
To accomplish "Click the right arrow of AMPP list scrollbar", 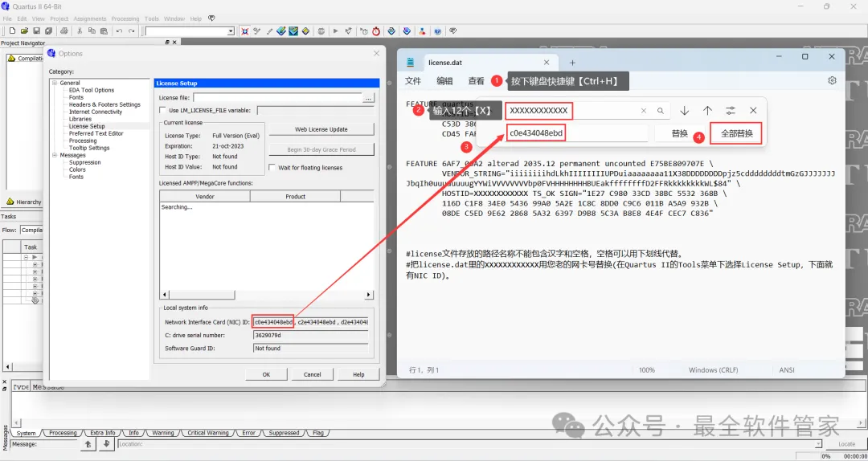I will pos(370,295).
